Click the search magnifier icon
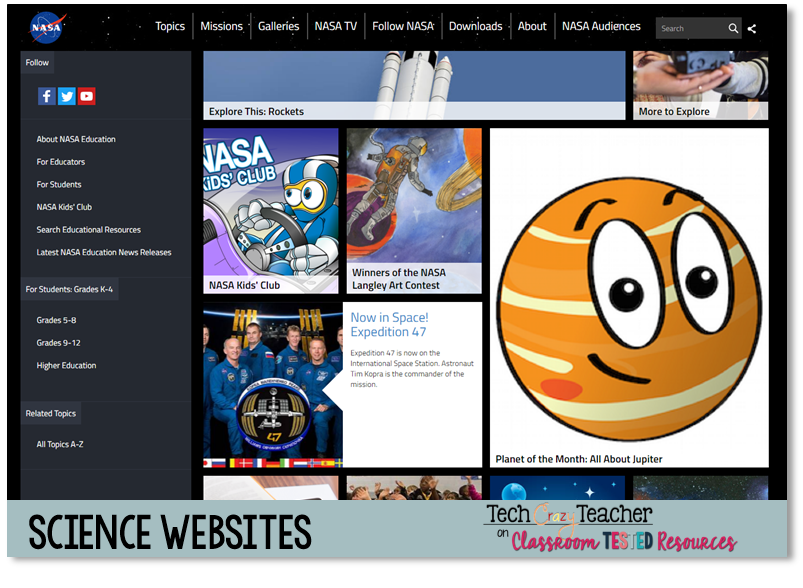 [733, 28]
